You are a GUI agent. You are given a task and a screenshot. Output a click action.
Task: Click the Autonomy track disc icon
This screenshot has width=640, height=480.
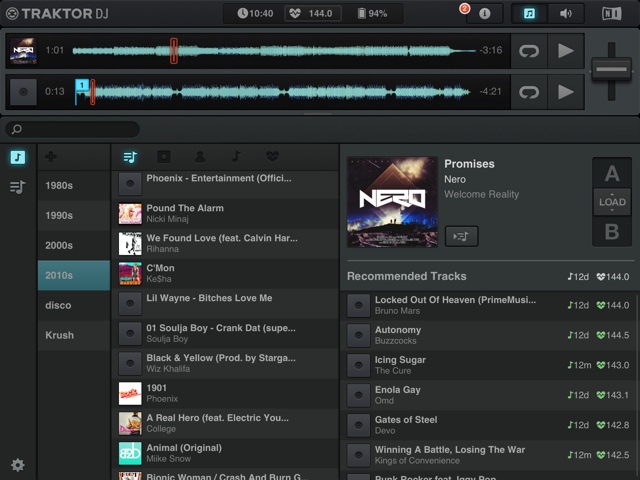pos(358,335)
